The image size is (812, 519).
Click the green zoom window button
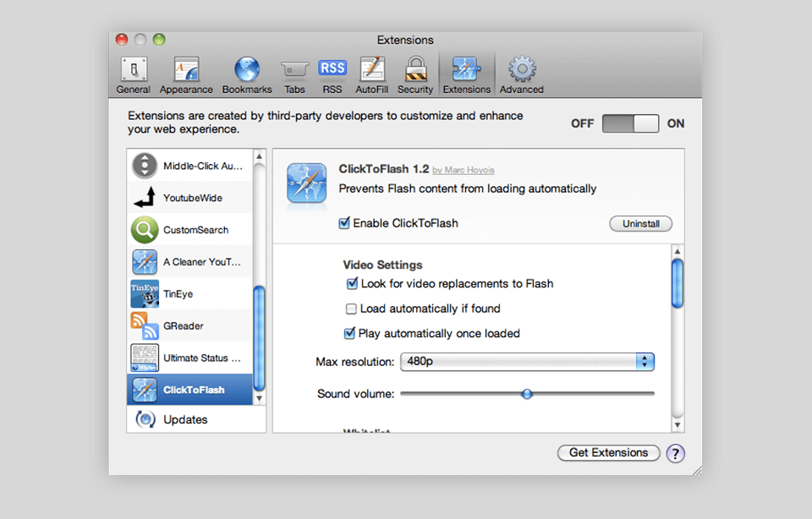click(159, 40)
